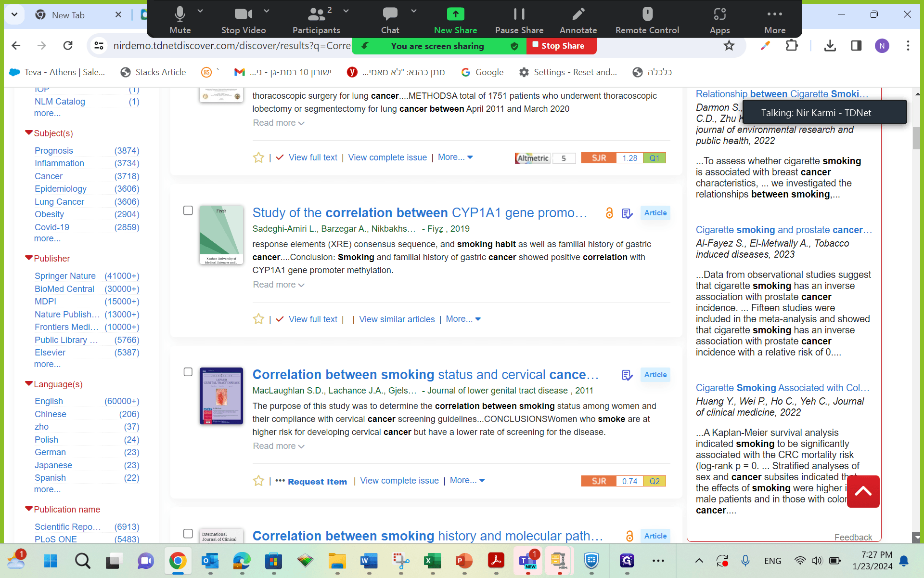Expand Read more on the CYP1A1 article

279,285
